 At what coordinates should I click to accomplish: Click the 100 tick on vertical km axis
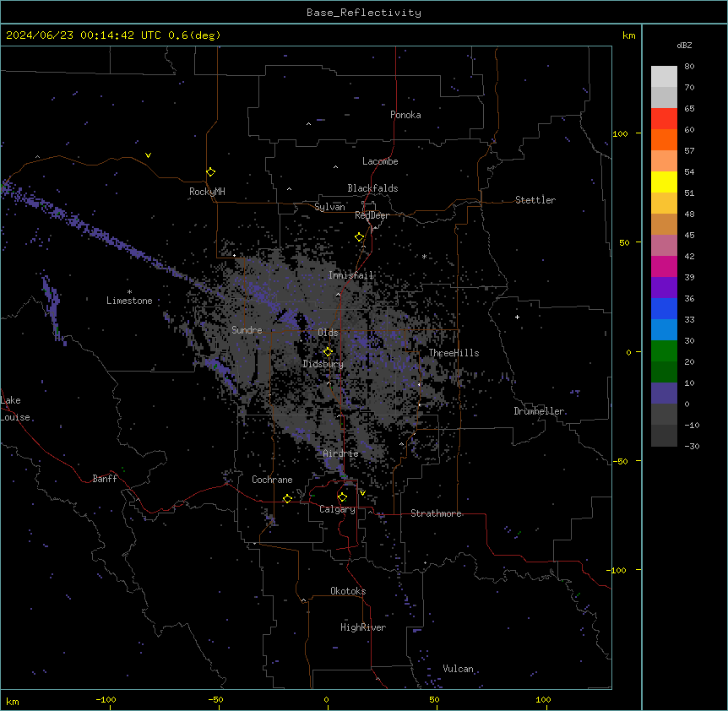pos(620,133)
